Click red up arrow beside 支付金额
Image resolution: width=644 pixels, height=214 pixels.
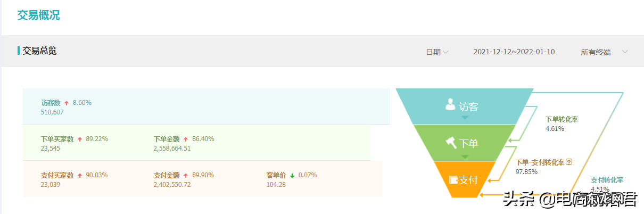click(186, 175)
